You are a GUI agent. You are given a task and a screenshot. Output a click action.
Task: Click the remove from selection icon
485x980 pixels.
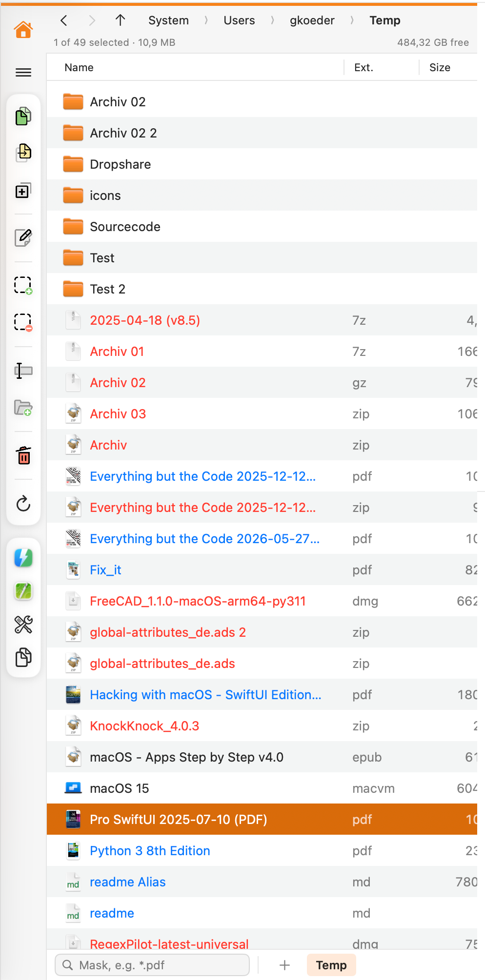[x=23, y=323]
